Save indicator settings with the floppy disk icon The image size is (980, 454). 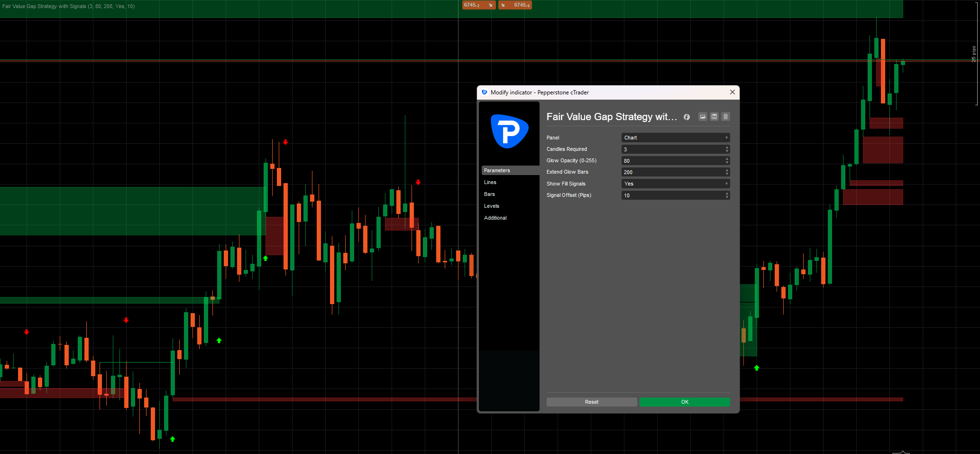[714, 117]
